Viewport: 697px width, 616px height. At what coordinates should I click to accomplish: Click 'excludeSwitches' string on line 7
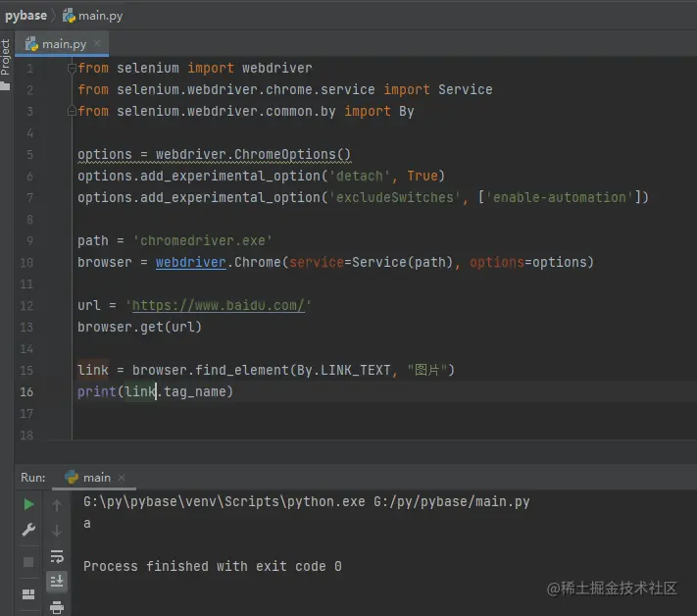point(395,197)
